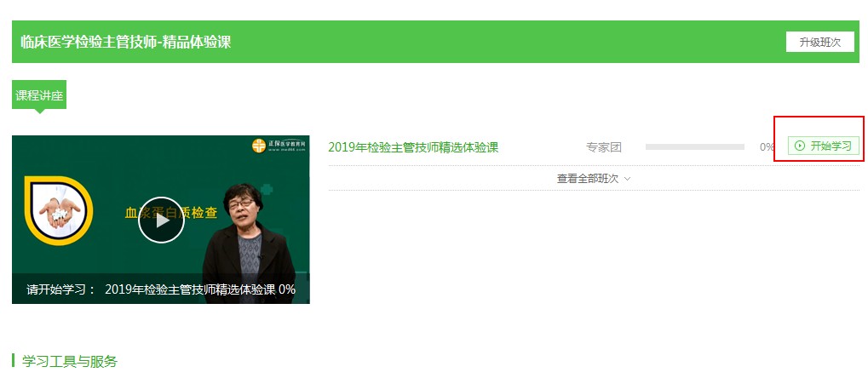Click the circular play icon on the video
This screenshot has width=868, height=378.
[x=161, y=220]
